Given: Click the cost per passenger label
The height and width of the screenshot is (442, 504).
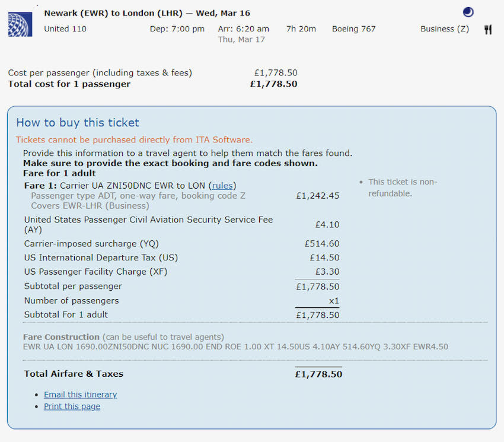Looking at the screenshot, I should [100, 73].
